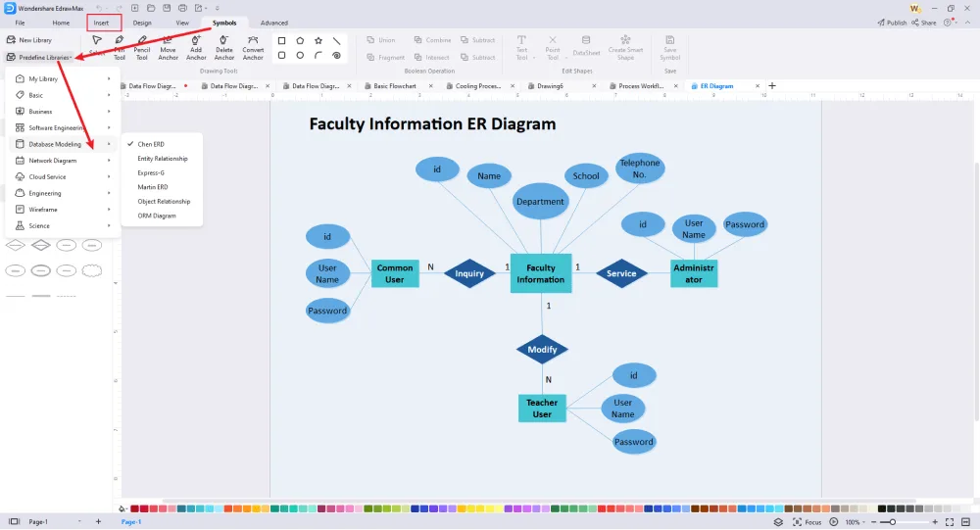Enable the Object Relationship library
The width and height of the screenshot is (980, 530).
(164, 201)
